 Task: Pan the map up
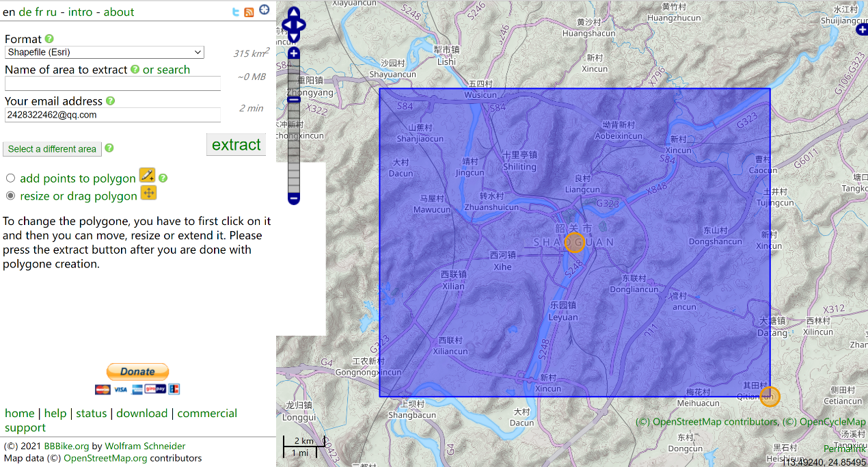coord(293,13)
